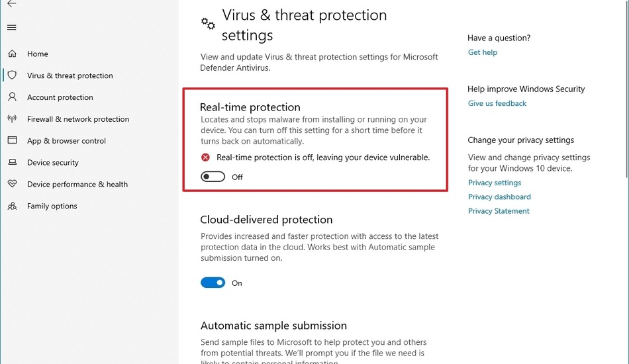Image resolution: width=629 pixels, height=364 pixels.
Task: Go to Device security section
Action: 53,163
